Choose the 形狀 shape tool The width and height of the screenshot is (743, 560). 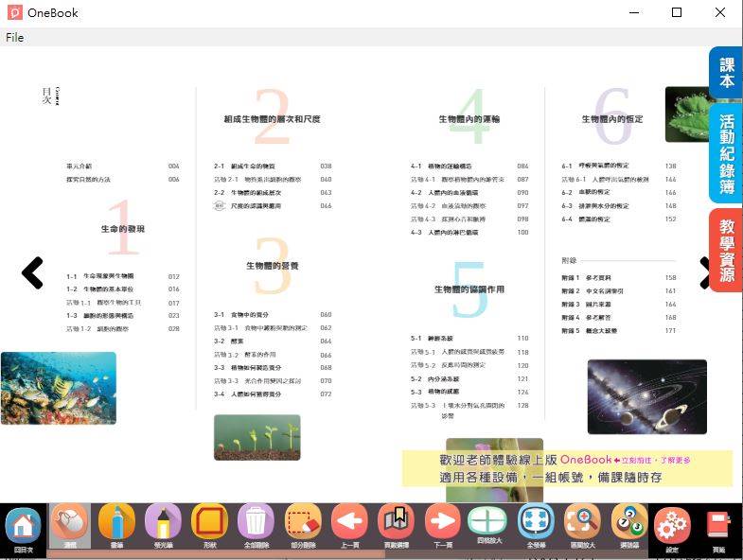pyautogui.click(x=210, y=526)
